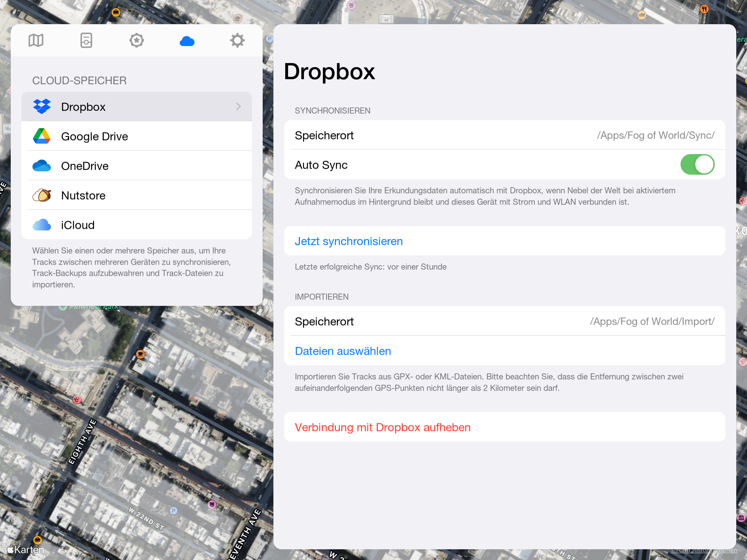Click the Dropbox logo icon
This screenshot has height=560, width=747.
point(42,107)
